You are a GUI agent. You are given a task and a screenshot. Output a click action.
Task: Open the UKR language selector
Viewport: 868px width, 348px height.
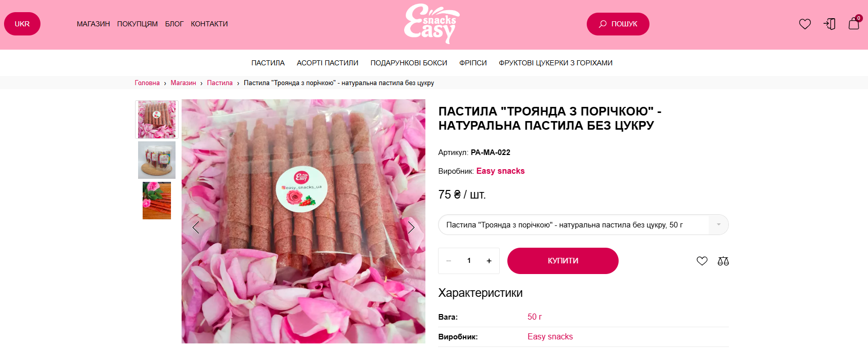[x=22, y=24]
